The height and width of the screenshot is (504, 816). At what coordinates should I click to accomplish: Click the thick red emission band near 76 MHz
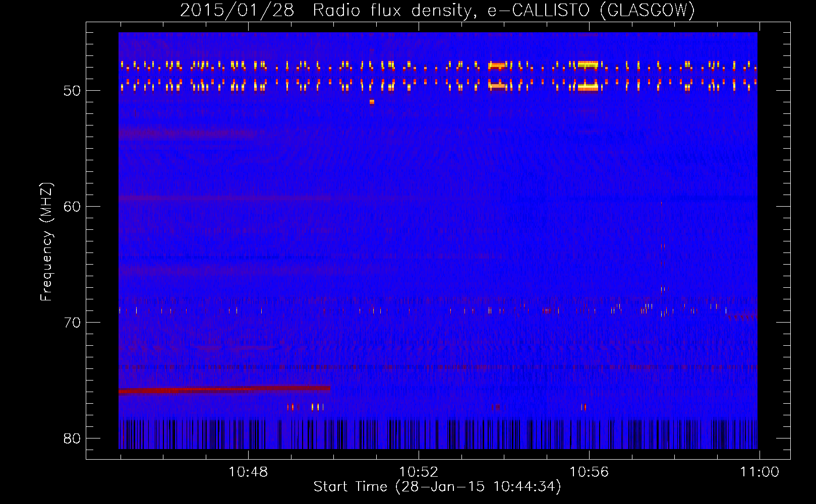click(x=224, y=389)
